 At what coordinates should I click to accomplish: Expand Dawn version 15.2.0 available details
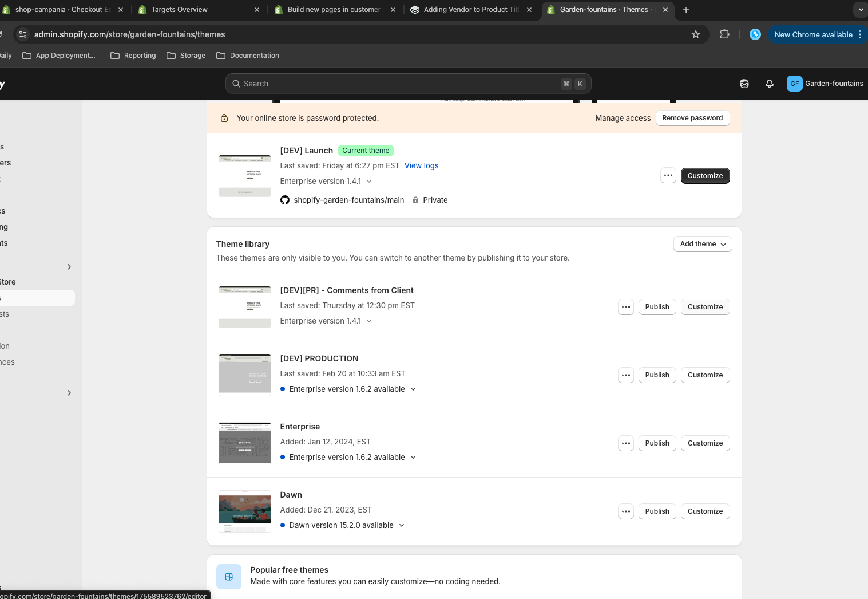tap(402, 526)
